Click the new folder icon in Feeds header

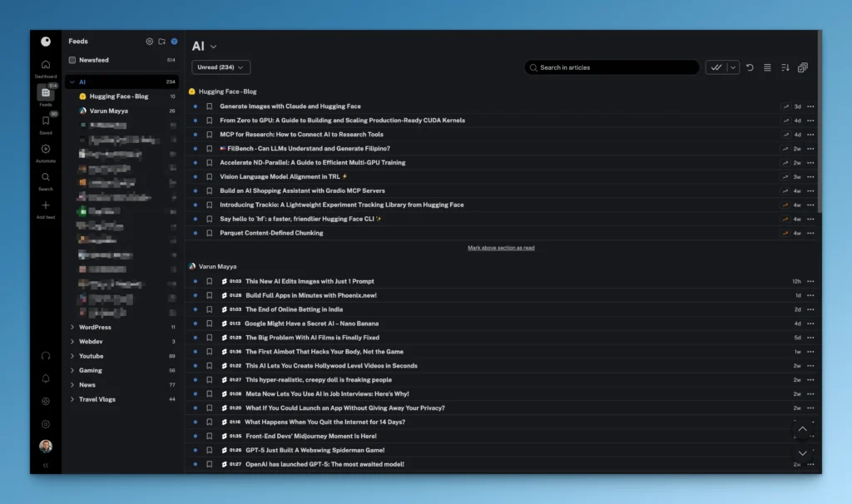pos(162,42)
